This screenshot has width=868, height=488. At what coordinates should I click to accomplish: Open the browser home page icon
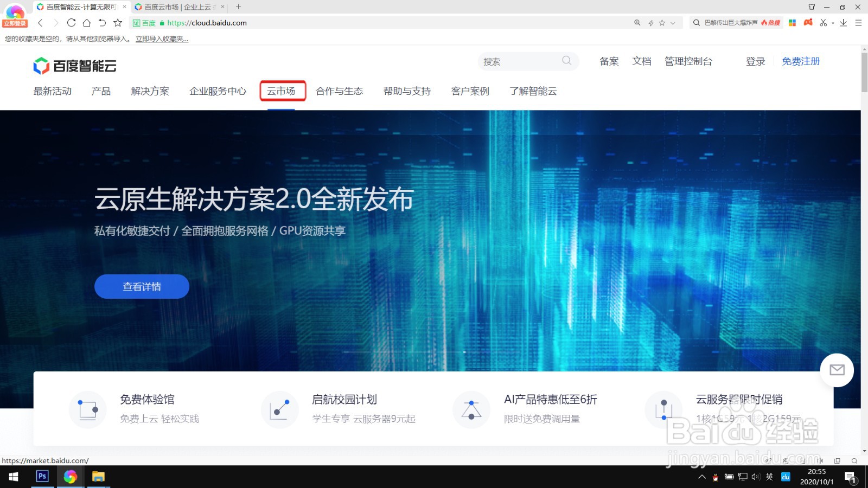point(87,23)
